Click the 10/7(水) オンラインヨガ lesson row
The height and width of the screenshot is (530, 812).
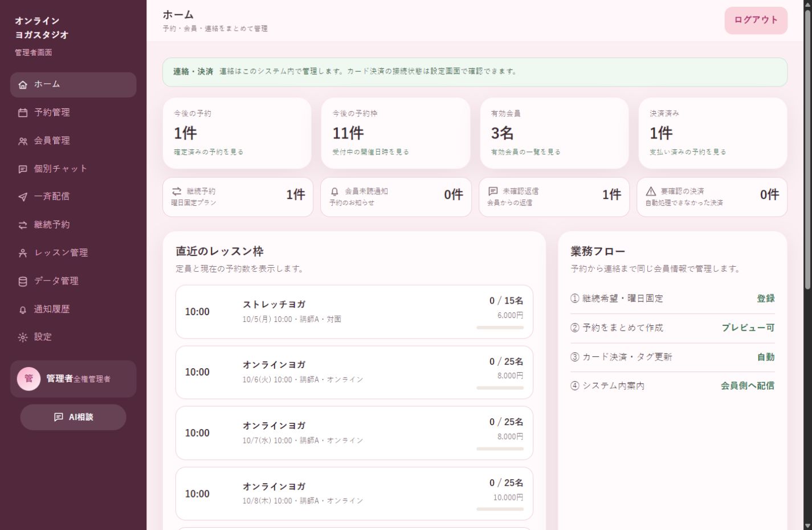point(354,433)
